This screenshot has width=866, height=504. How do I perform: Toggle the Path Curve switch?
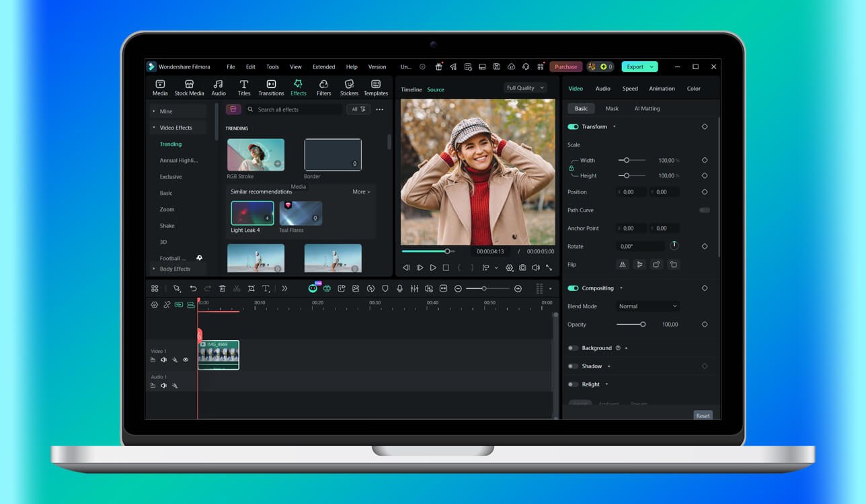[x=704, y=210]
